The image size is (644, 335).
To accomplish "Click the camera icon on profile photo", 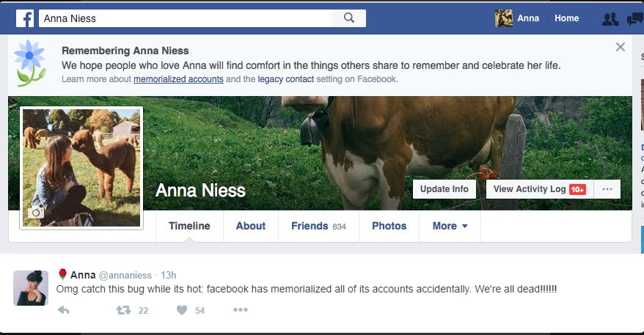I will [35, 213].
